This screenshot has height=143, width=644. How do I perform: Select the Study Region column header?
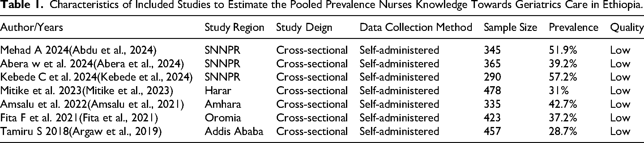pyautogui.click(x=234, y=27)
